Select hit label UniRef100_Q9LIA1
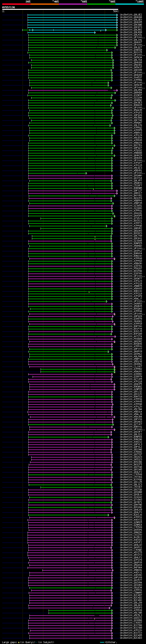This screenshot has height=644, width=146. point(131,40)
